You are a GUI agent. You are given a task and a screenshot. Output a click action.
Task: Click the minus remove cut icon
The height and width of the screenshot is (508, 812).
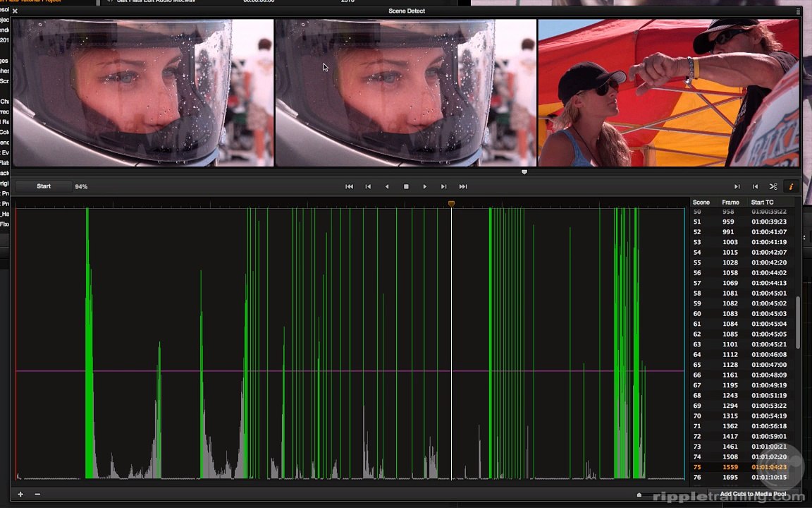tap(37, 494)
